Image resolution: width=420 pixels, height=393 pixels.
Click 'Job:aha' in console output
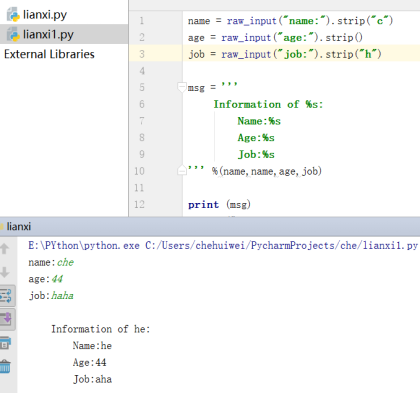pos(92,379)
